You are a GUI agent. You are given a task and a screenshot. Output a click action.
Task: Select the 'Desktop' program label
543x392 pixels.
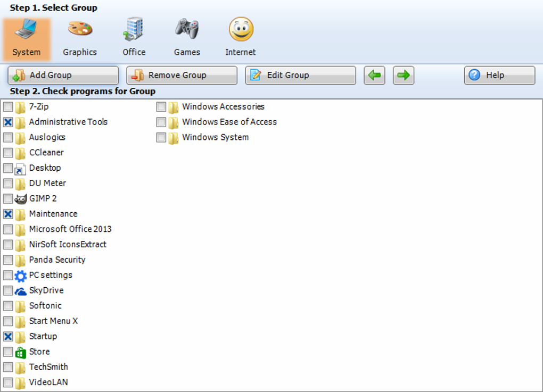click(45, 168)
